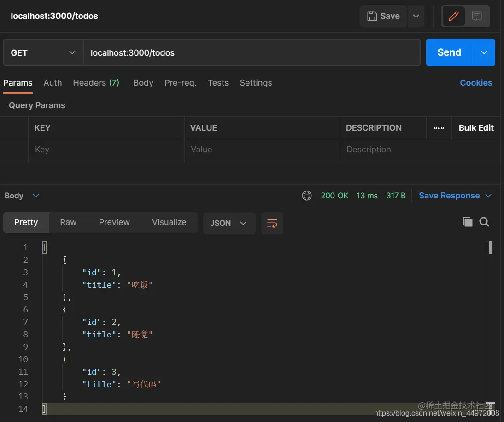504x422 pixels.
Task: Click the "id": 2 line
Action: (x=101, y=322)
